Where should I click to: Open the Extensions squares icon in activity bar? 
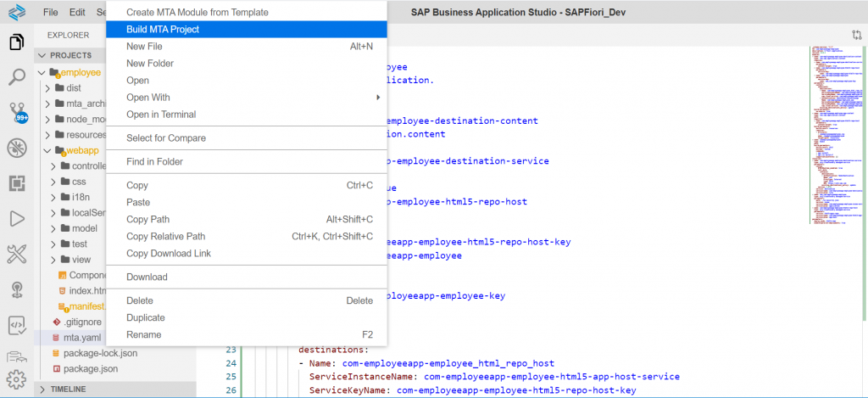pos(17,183)
